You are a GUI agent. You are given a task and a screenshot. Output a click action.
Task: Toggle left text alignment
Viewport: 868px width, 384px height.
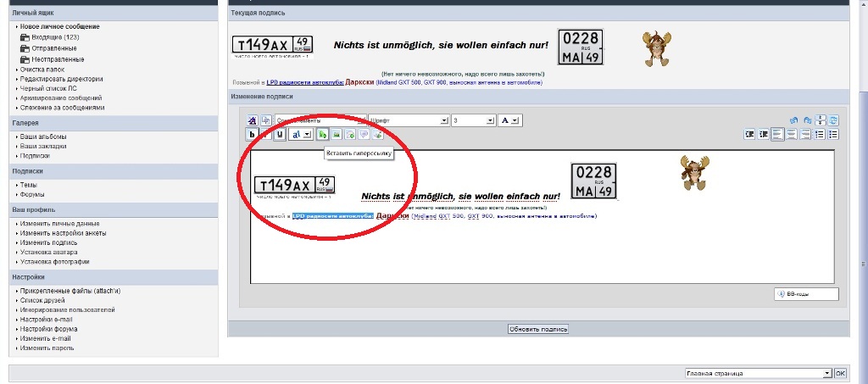pyautogui.click(x=777, y=134)
